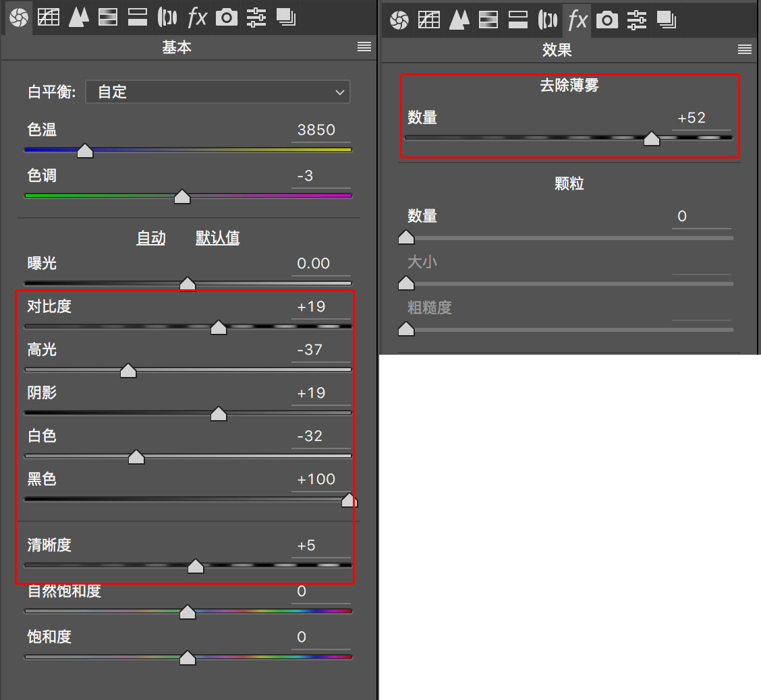
Task: Click the 白色 slider handle
Action: click(136, 457)
